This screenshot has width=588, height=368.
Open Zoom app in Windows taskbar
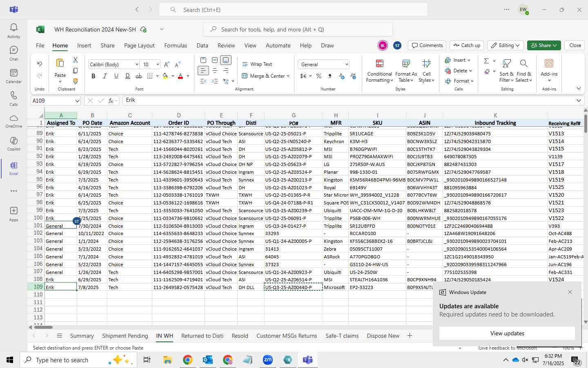point(268,360)
